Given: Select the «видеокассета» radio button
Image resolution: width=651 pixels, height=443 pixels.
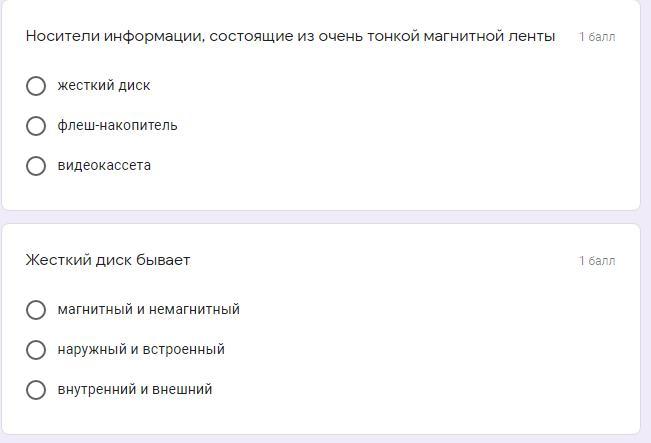Looking at the screenshot, I should pyautogui.click(x=36, y=166).
